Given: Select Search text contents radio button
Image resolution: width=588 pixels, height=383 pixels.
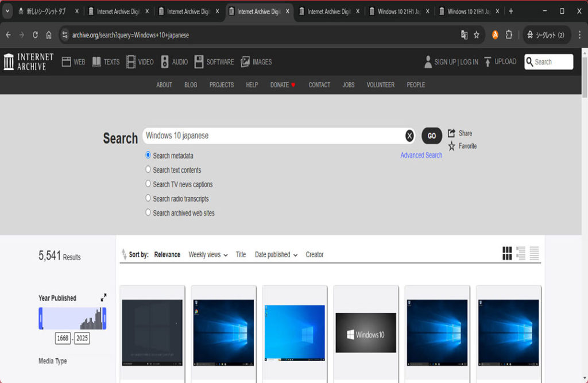Looking at the screenshot, I should click(148, 169).
